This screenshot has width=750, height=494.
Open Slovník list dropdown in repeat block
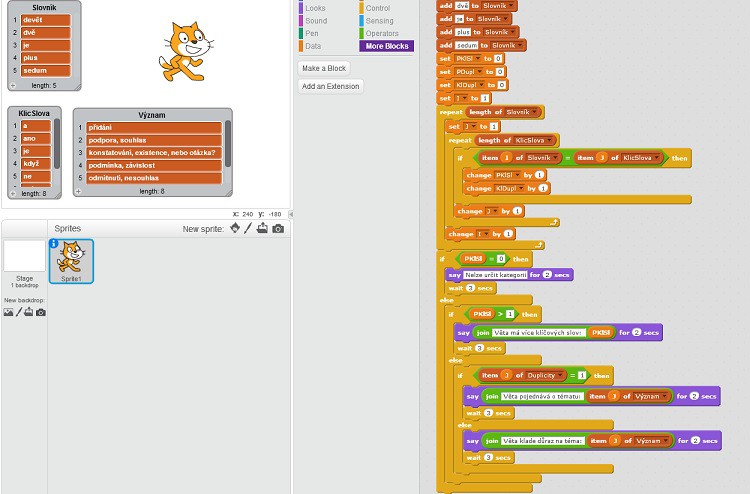pos(536,112)
